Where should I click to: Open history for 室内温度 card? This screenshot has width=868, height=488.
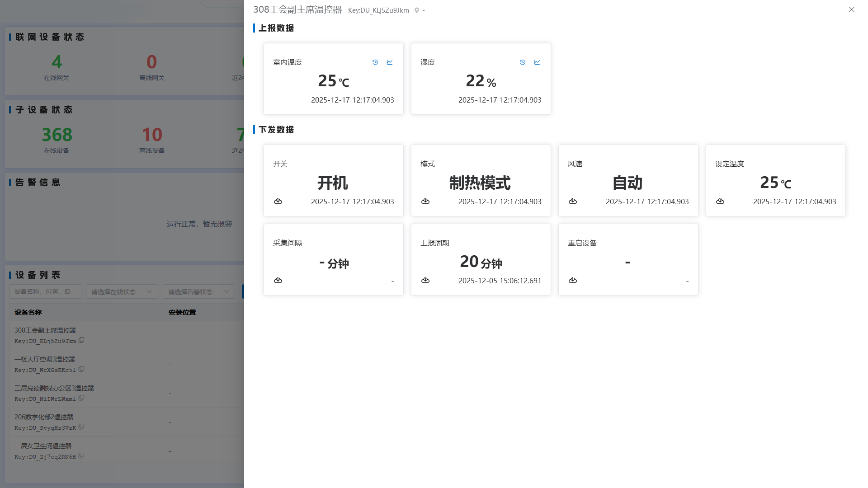(375, 62)
